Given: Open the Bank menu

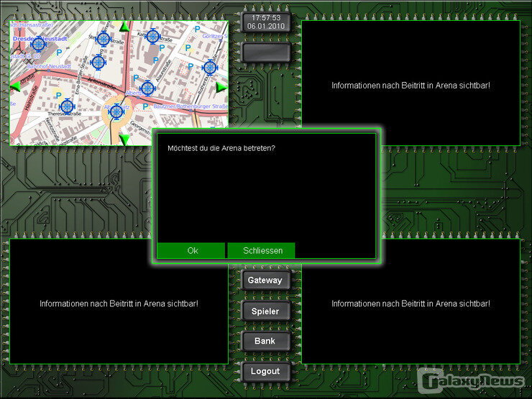Looking at the screenshot, I should tap(265, 341).
